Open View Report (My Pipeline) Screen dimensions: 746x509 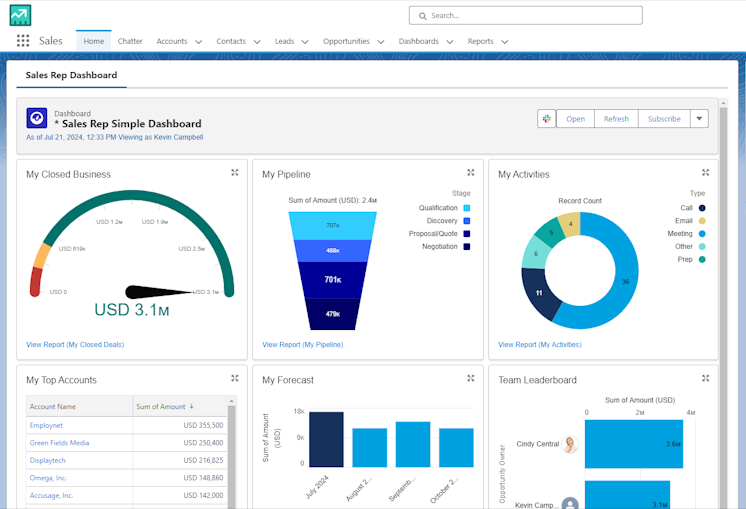303,344
